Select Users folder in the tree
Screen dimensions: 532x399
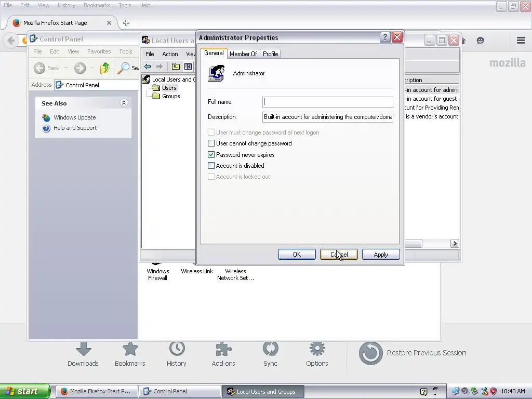click(x=169, y=88)
